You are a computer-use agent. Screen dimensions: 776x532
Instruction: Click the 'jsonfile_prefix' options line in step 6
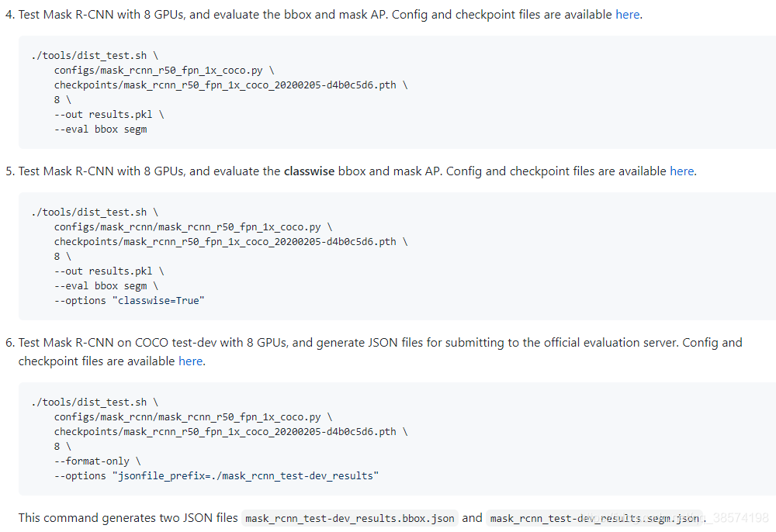pos(216,476)
